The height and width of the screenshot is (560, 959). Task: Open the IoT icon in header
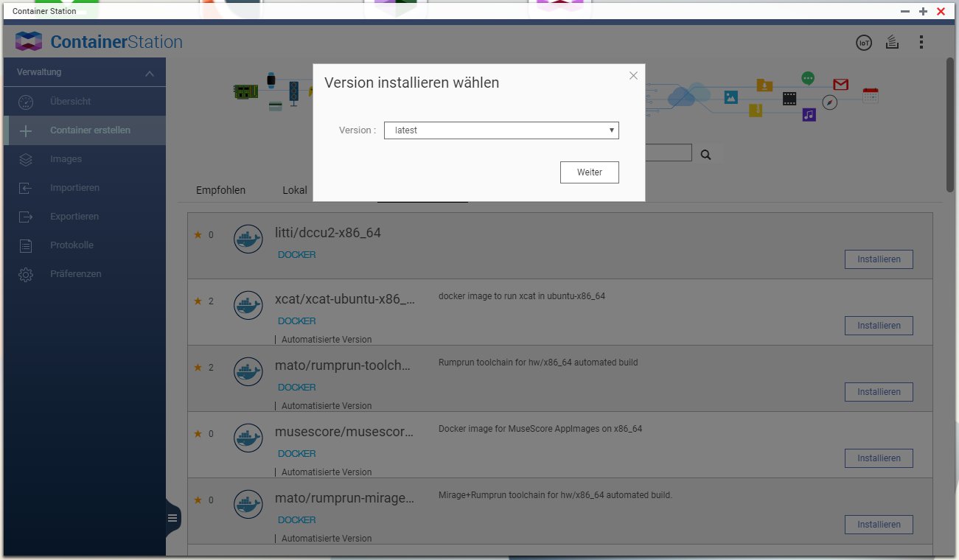coord(863,43)
